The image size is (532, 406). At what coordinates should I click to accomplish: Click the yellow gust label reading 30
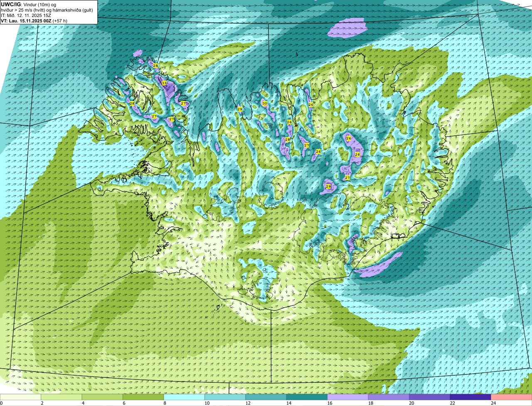[x=264, y=103]
